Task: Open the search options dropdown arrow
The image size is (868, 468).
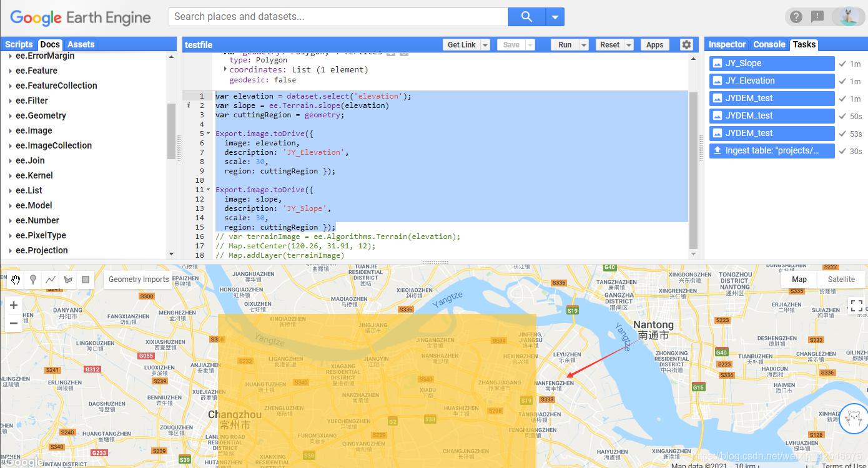Action: point(555,17)
